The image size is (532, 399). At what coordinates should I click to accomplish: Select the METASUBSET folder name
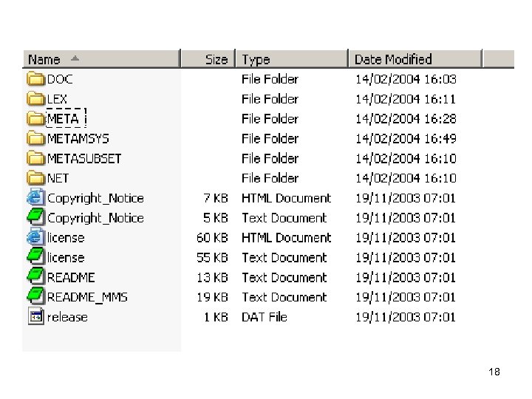pyautogui.click(x=84, y=158)
